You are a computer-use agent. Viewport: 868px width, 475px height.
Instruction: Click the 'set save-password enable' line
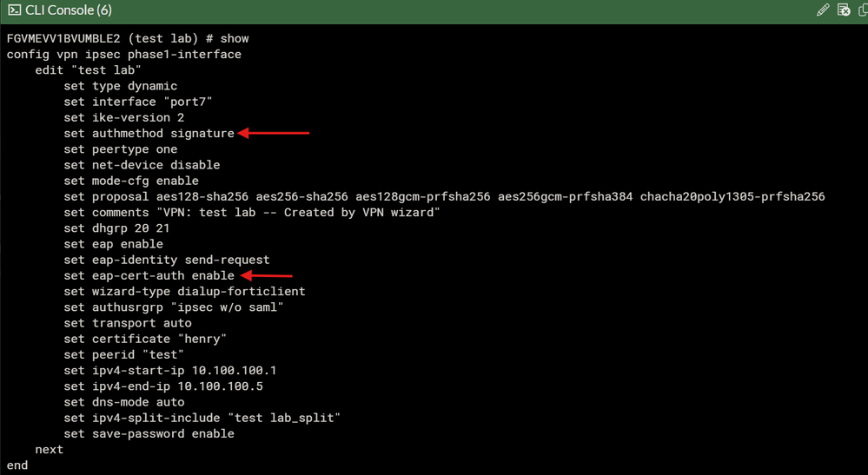point(149,433)
